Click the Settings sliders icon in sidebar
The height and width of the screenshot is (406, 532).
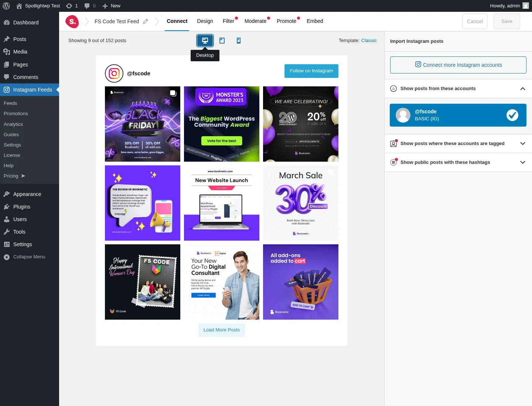(7, 244)
